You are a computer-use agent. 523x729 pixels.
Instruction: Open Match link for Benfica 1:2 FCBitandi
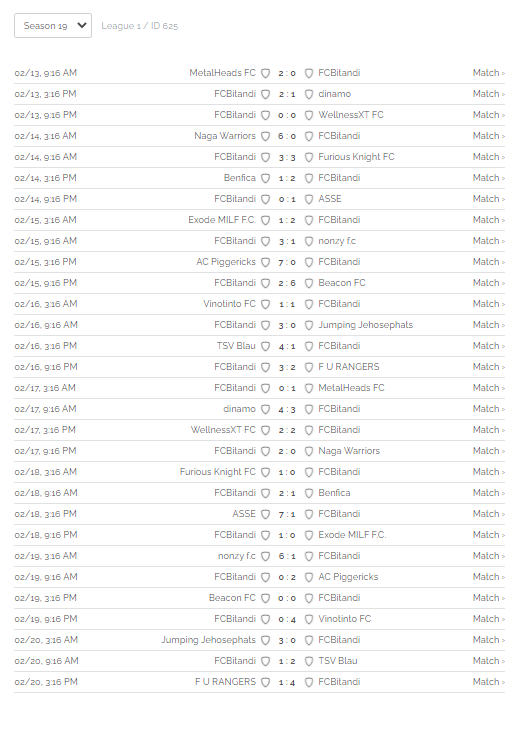pos(489,178)
